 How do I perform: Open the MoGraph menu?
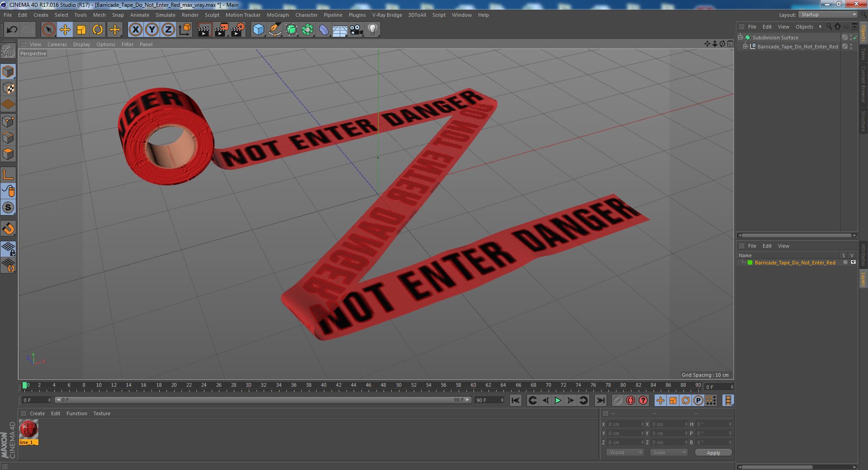tap(278, 15)
